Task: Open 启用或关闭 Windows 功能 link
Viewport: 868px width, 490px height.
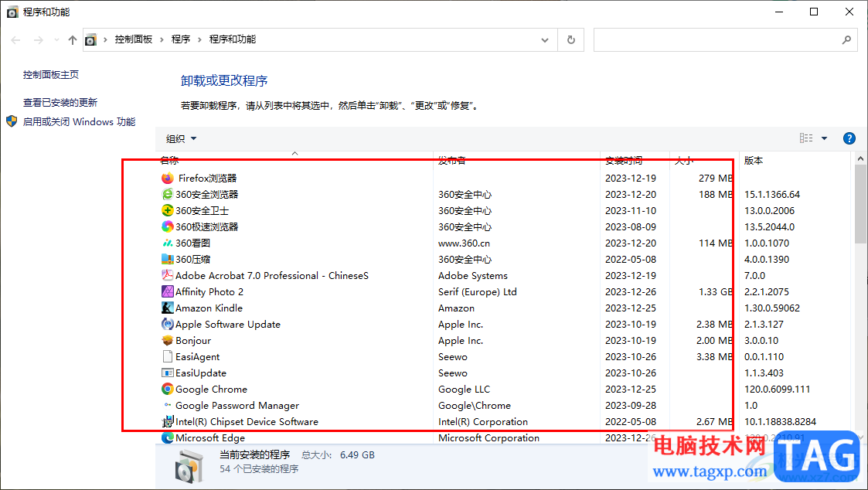Action: [79, 122]
